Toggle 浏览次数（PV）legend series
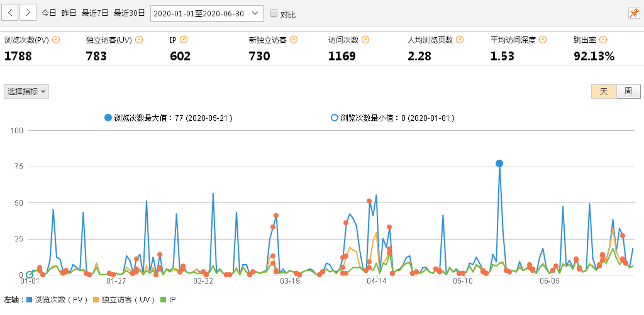This screenshot has height=315, width=644. (x=57, y=300)
